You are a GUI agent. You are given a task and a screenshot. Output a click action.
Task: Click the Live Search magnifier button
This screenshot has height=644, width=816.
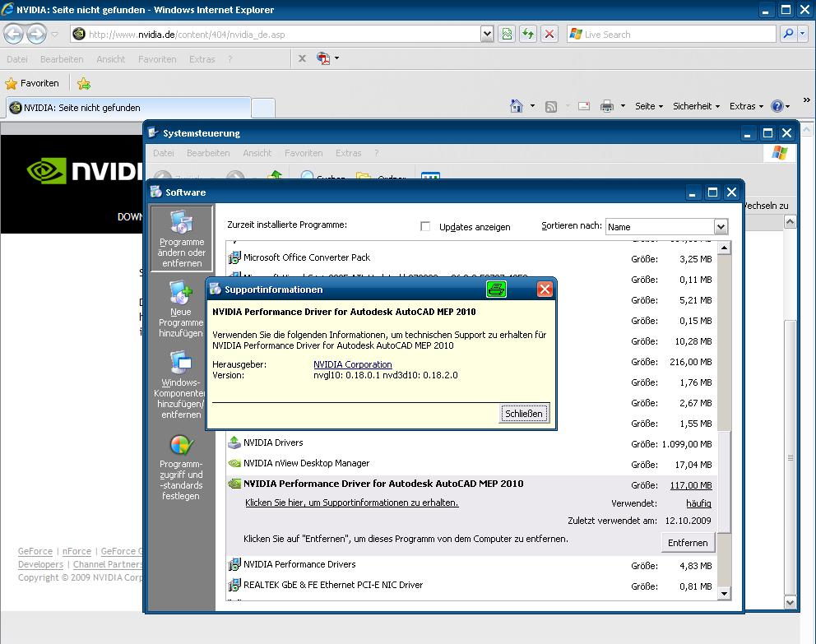tap(788, 35)
